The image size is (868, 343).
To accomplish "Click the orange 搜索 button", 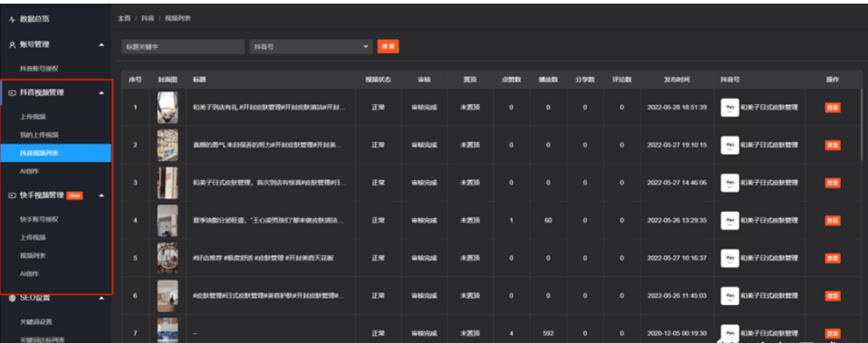I will [x=388, y=47].
